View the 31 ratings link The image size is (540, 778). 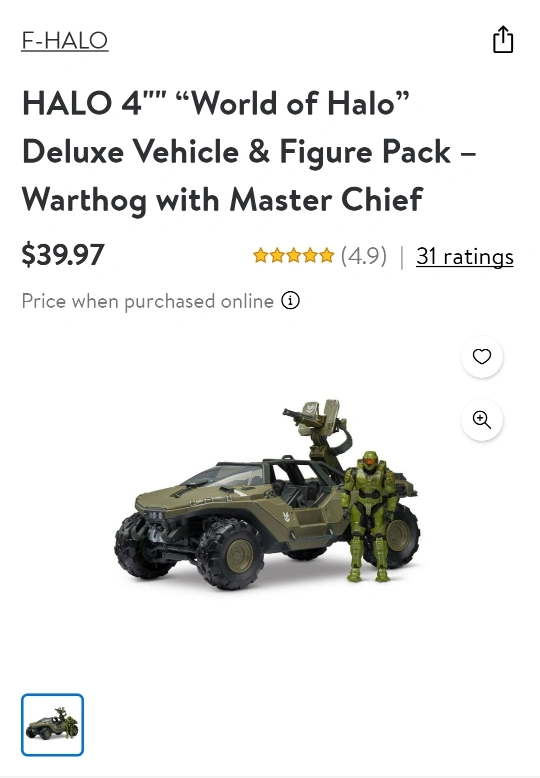[x=465, y=257]
